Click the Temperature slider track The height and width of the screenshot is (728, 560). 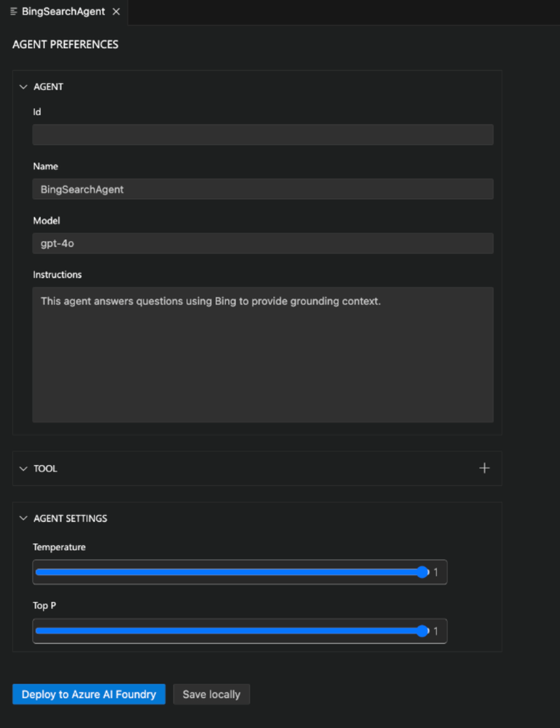232,572
